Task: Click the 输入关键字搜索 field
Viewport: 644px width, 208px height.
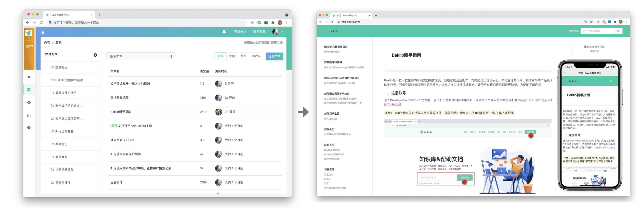Action: point(597,31)
